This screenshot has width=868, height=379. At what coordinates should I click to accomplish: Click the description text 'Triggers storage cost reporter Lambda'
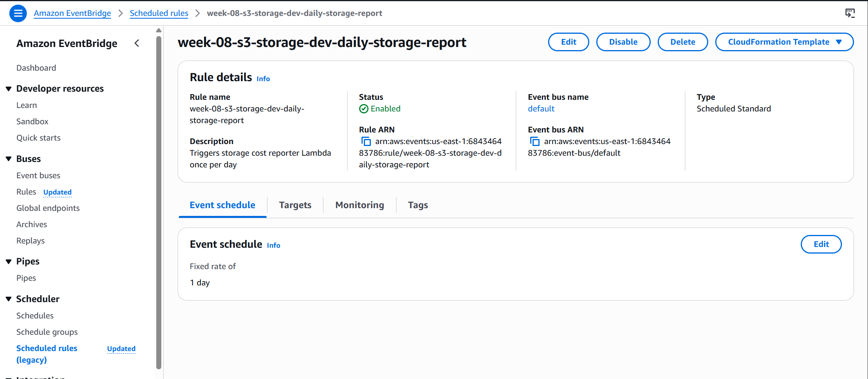[x=260, y=153]
